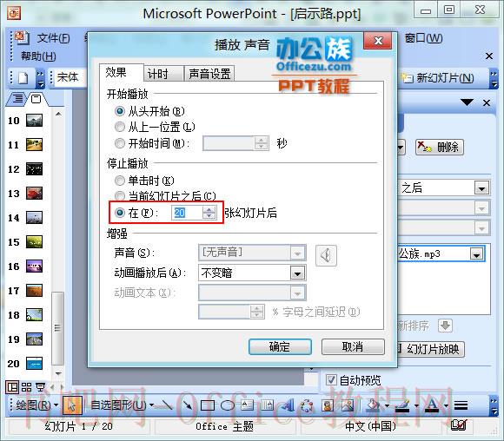504x441 pixels.
Task: Select 开始时间 radio option
Action: (120, 143)
